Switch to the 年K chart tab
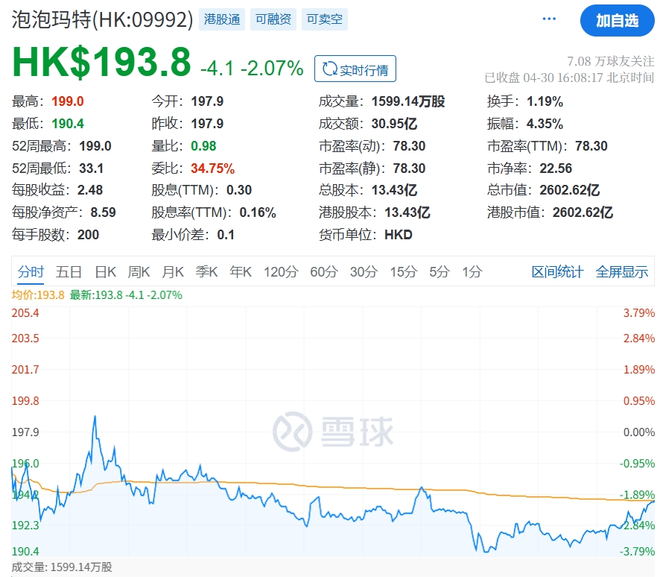Screen dimensions: 660x577 pyautogui.click(x=241, y=271)
